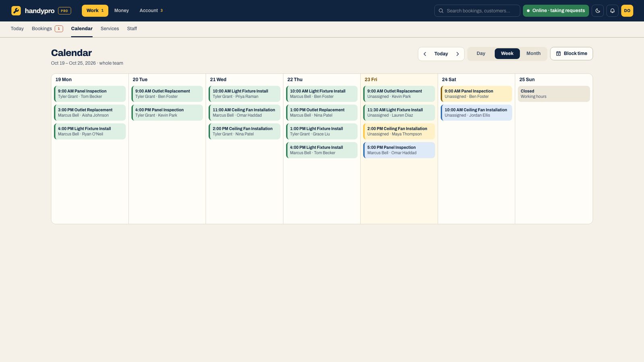Open the Staff tab
Image resolution: width=644 pixels, height=362 pixels.
point(132,29)
